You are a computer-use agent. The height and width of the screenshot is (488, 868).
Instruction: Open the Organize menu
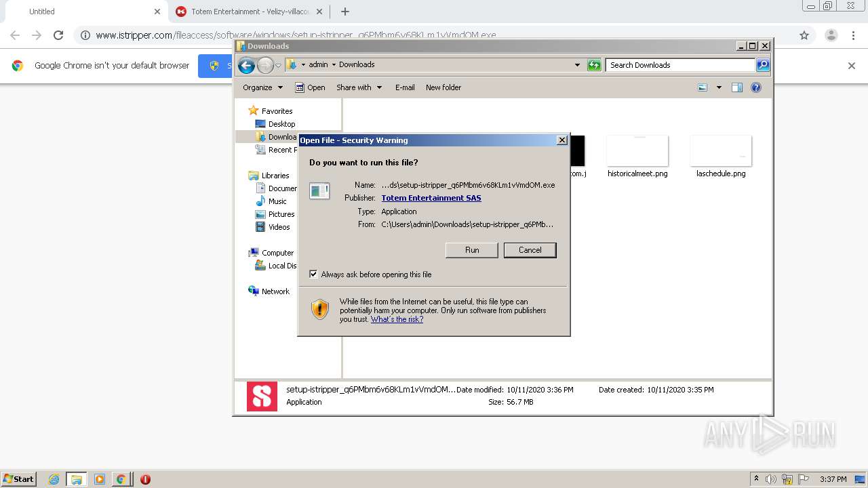tap(262, 87)
